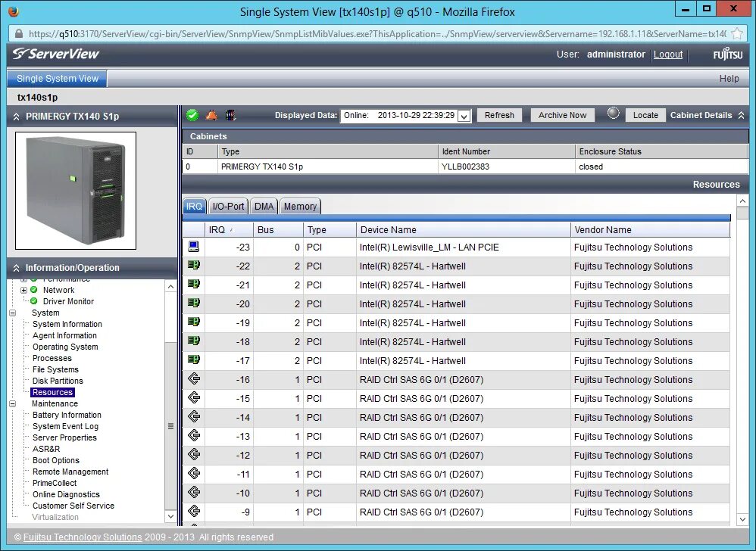The width and height of the screenshot is (756, 551).
Task: Open System Event Log in the tree
Action: 65,426
